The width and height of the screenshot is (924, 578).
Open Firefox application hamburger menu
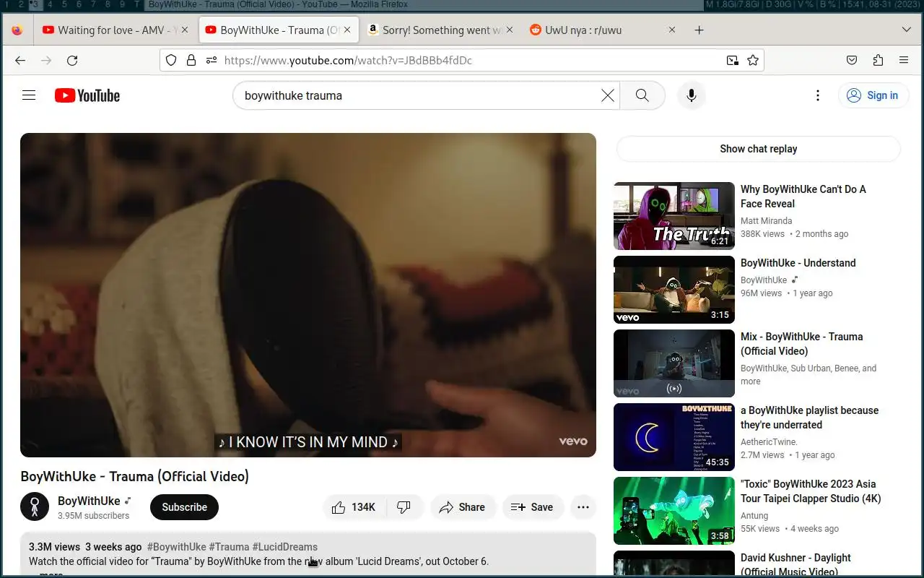pyautogui.click(x=904, y=61)
